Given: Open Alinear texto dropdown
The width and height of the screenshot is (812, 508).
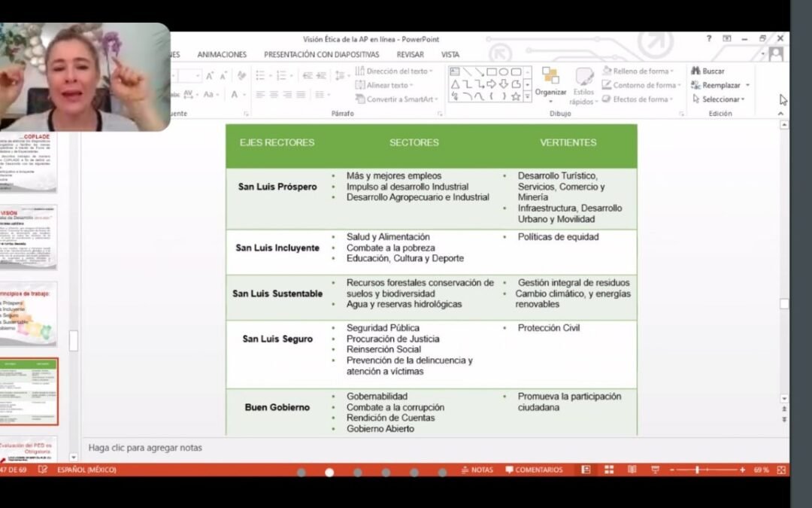Looking at the screenshot, I should click(384, 85).
